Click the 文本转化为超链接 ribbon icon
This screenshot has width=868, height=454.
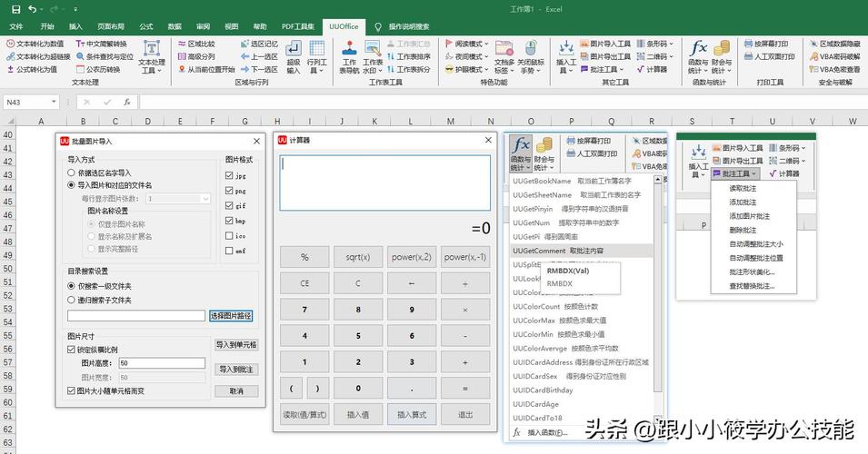[x=10, y=56]
